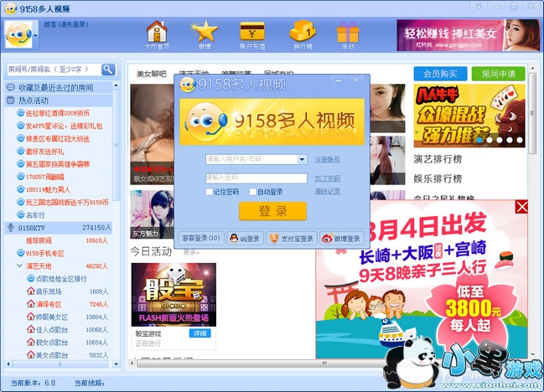Click the sidebar scroll-up arrow beside 收藏及最近去过的房间
Viewport: 544px width, 392px height.
coord(117,85)
